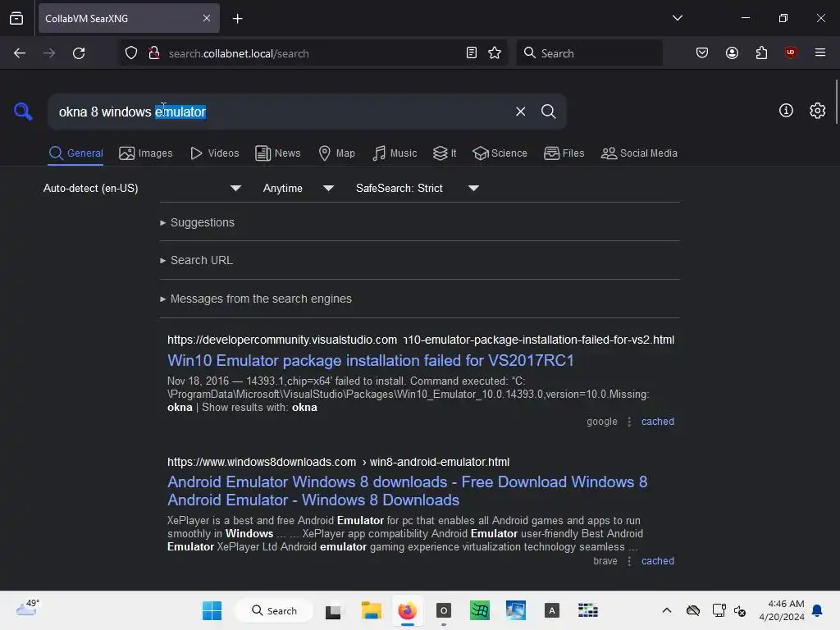List all tabs dropdown arrow

(x=677, y=18)
